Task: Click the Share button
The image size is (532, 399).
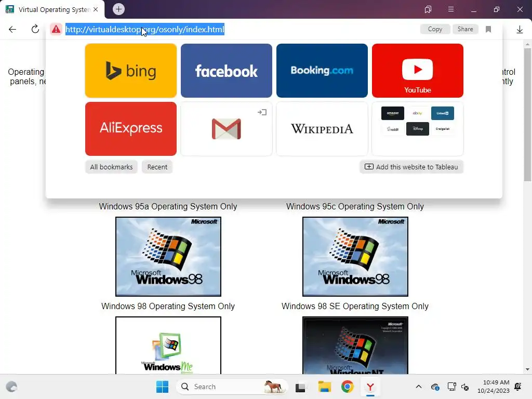Action: tap(465, 29)
